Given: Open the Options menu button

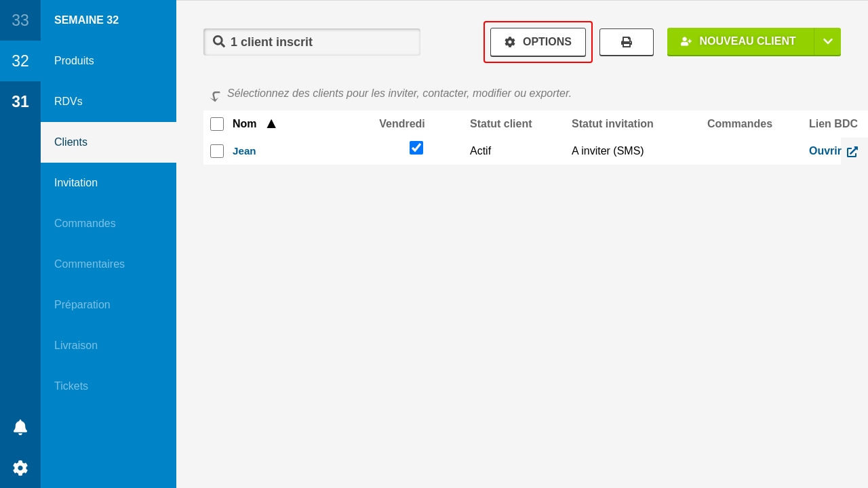Looking at the screenshot, I should (538, 42).
